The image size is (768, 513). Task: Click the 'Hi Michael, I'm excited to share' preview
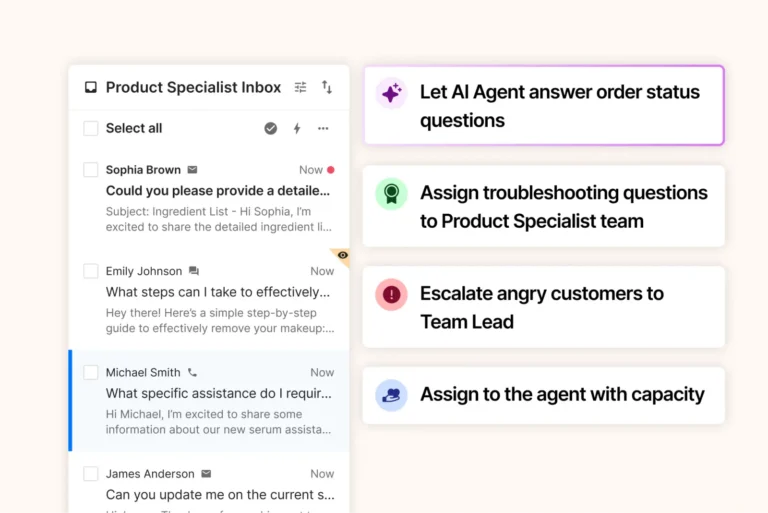(x=218, y=422)
